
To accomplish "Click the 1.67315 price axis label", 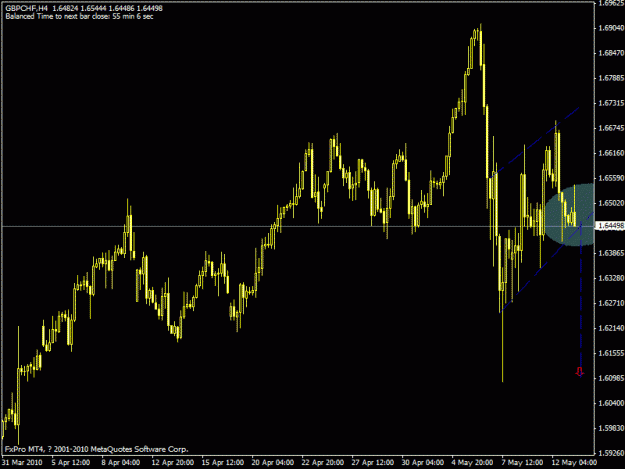I will (611, 103).
